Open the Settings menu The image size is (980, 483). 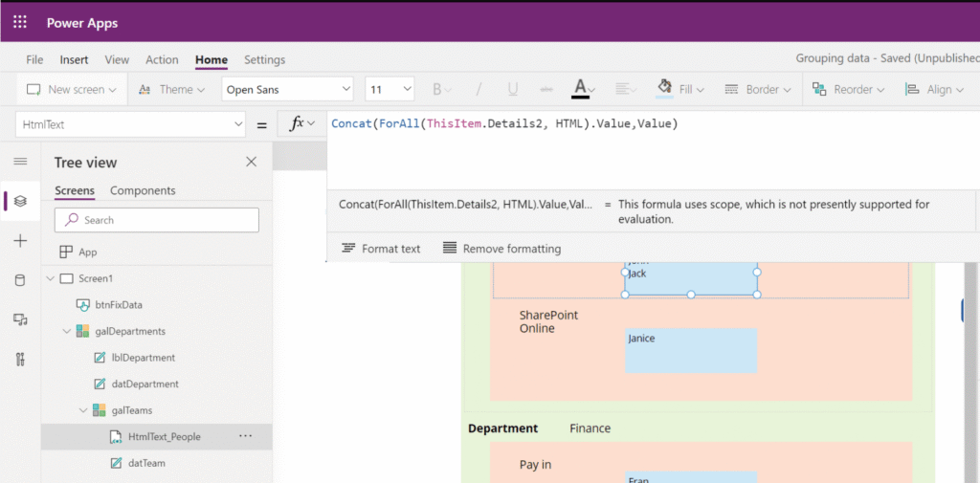[264, 60]
